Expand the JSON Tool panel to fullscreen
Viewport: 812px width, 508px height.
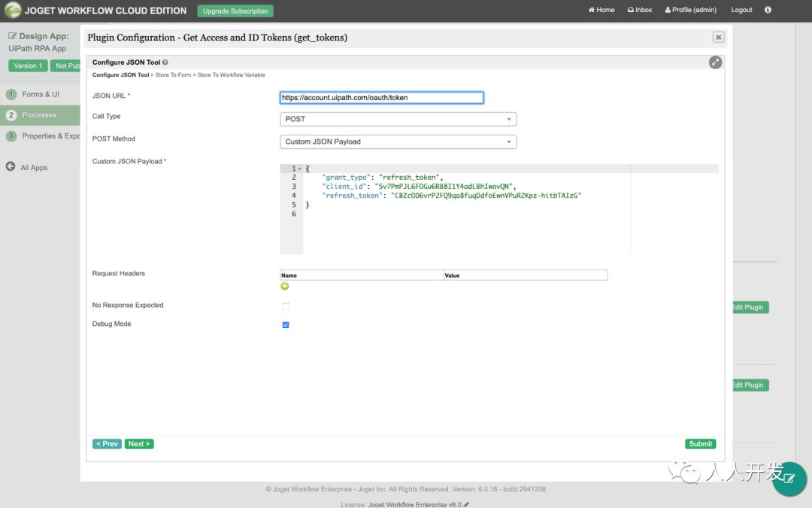click(x=715, y=62)
